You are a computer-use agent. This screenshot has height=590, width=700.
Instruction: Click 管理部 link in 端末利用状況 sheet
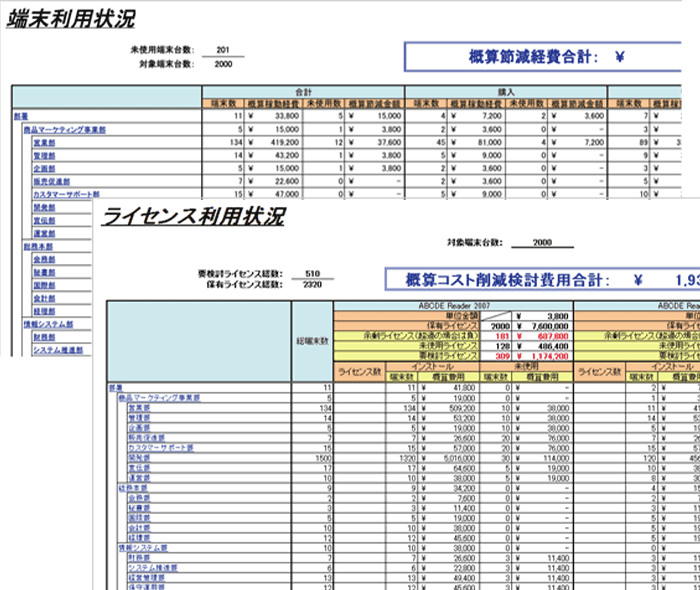44,155
